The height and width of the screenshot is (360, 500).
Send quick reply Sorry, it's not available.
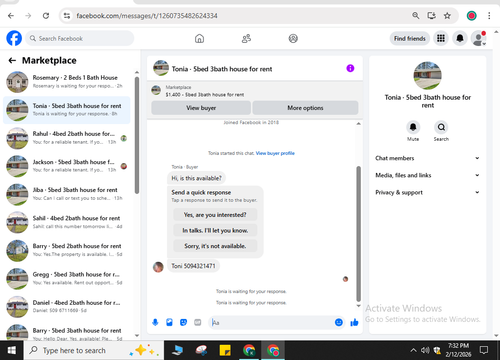click(x=215, y=246)
